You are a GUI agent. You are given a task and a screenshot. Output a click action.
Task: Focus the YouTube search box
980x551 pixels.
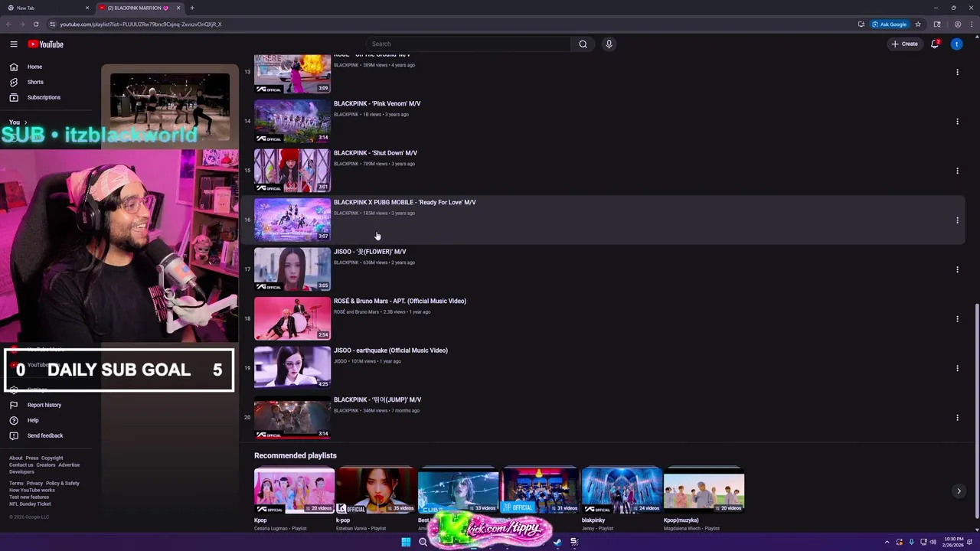[468, 44]
